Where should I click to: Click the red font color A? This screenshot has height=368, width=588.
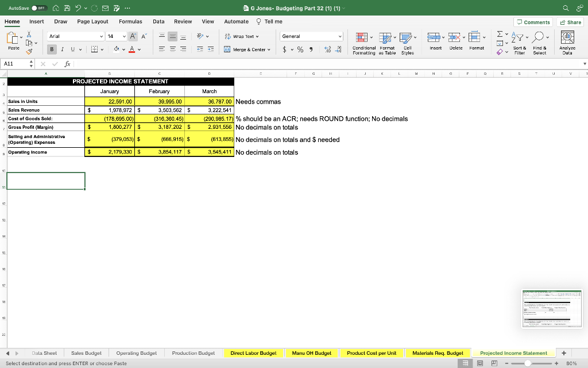[x=132, y=49]
